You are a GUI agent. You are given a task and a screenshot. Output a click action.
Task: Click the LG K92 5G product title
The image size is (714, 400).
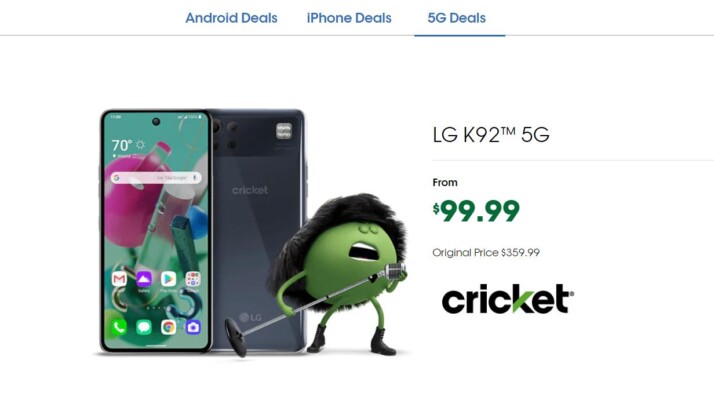click(491, 135)
